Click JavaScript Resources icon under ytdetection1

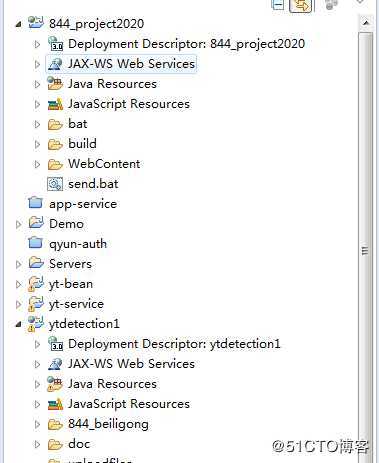55,404
